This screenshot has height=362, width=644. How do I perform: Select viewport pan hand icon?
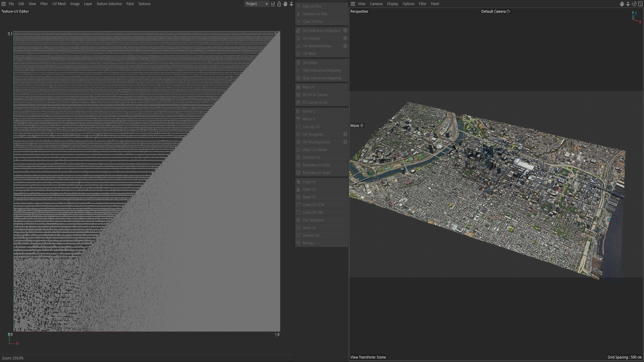pos(622,4)
